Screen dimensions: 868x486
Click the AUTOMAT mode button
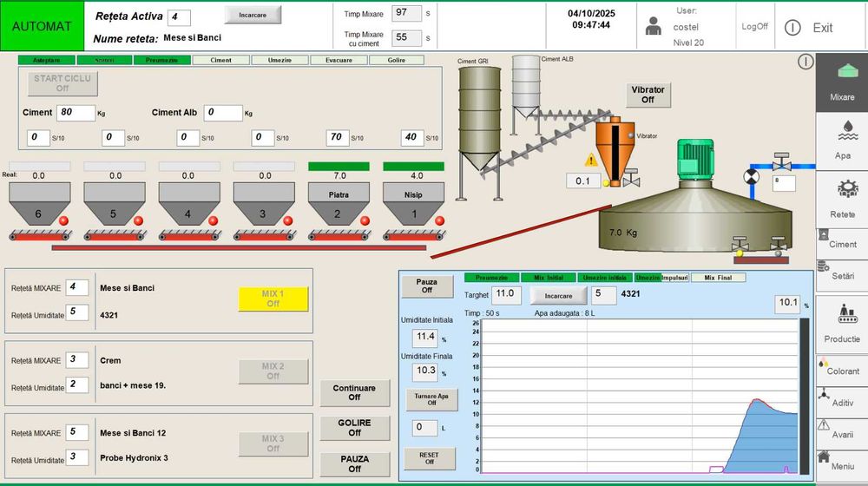coord(42,26)
